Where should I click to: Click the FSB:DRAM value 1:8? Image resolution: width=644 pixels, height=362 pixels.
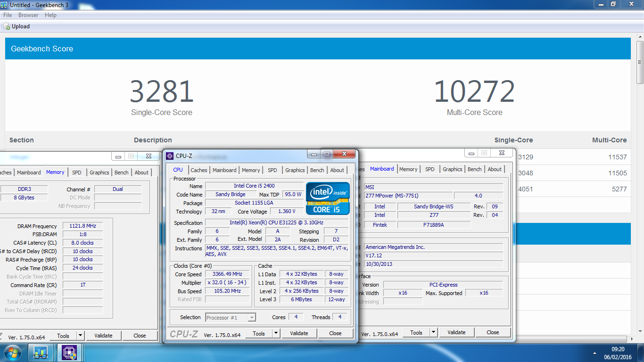[x=83, y=235]
